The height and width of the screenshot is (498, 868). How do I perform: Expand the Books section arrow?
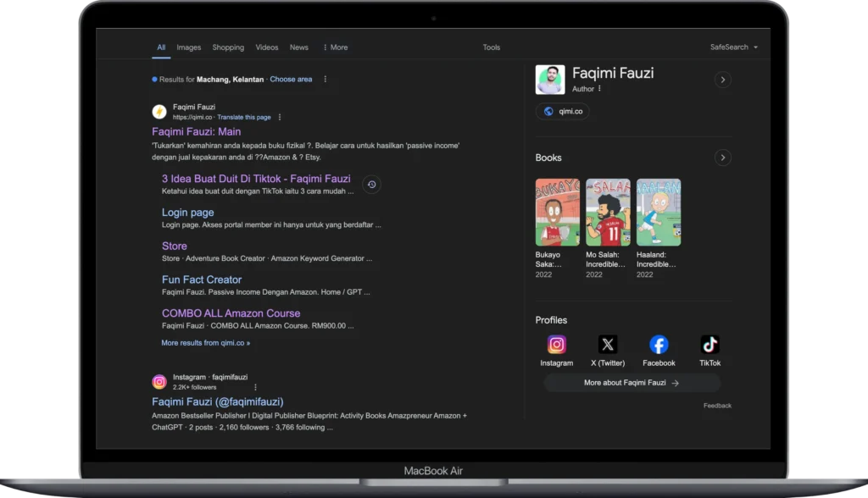coord(722,158)
